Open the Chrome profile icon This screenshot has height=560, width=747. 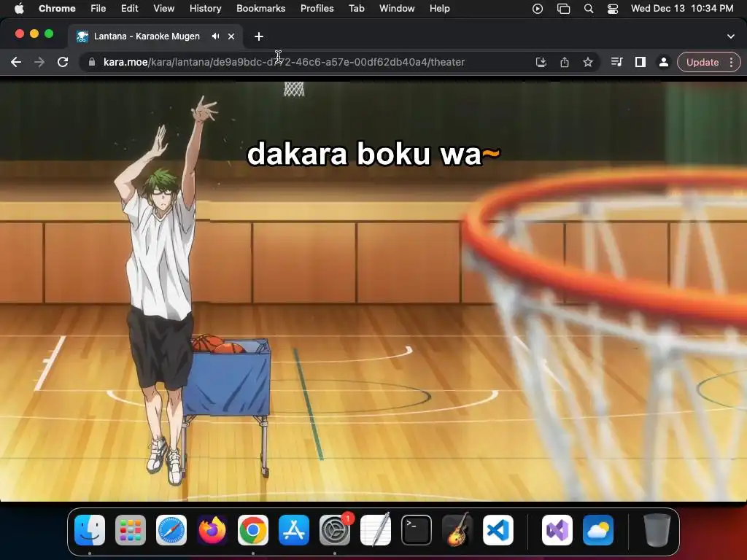click(663, 62)
